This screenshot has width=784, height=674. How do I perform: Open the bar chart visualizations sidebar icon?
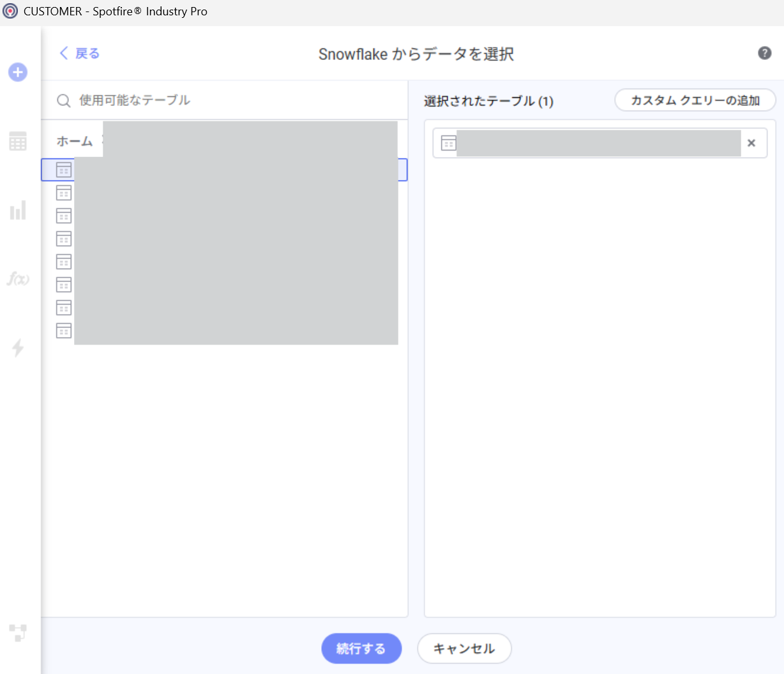18,210
